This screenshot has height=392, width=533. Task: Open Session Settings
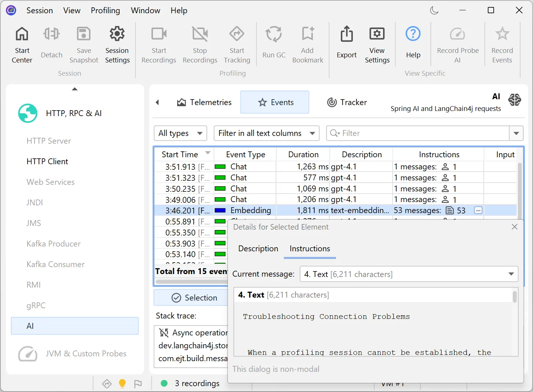117,44
